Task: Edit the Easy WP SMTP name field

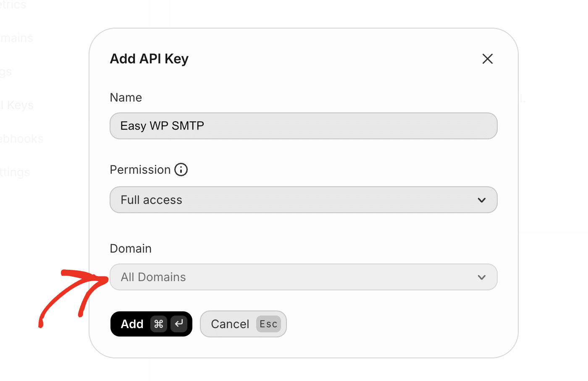Action: click(x=303, y=126)
